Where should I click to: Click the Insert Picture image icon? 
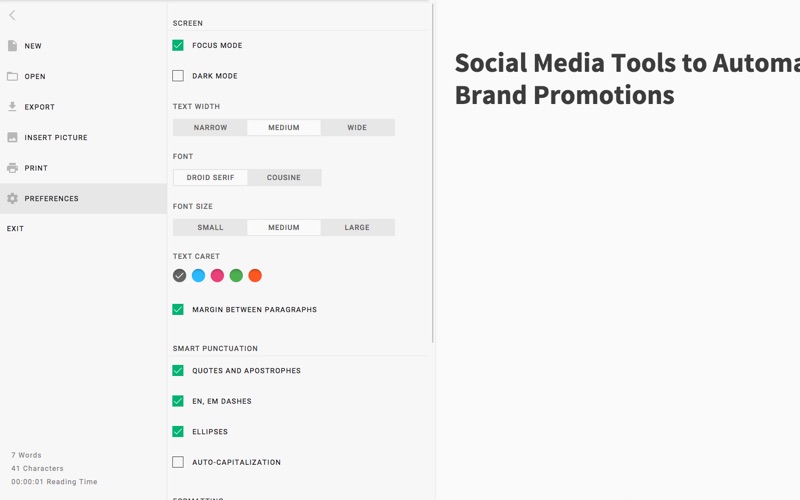pos(12,137)
